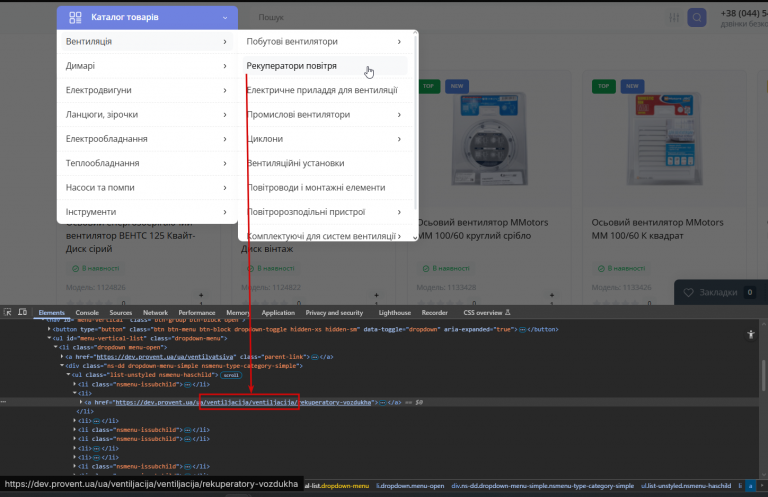This screenshot has height=497, width=768.
Task: Open the Network tab
Action: click(x=155, y=312)
